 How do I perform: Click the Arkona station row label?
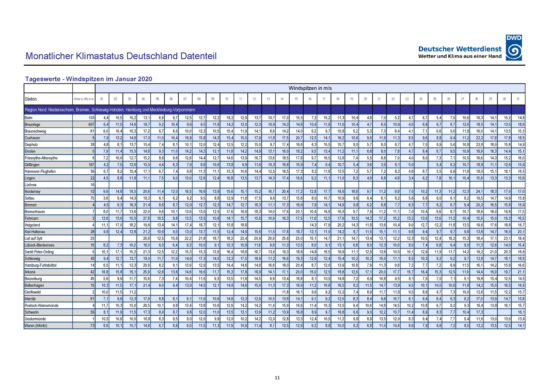pos(48,272)
